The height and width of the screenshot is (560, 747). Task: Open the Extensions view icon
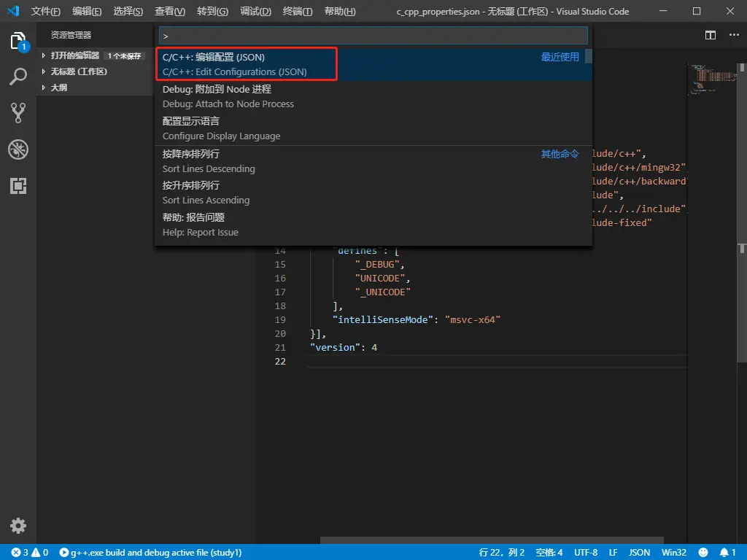pos(18,186)
